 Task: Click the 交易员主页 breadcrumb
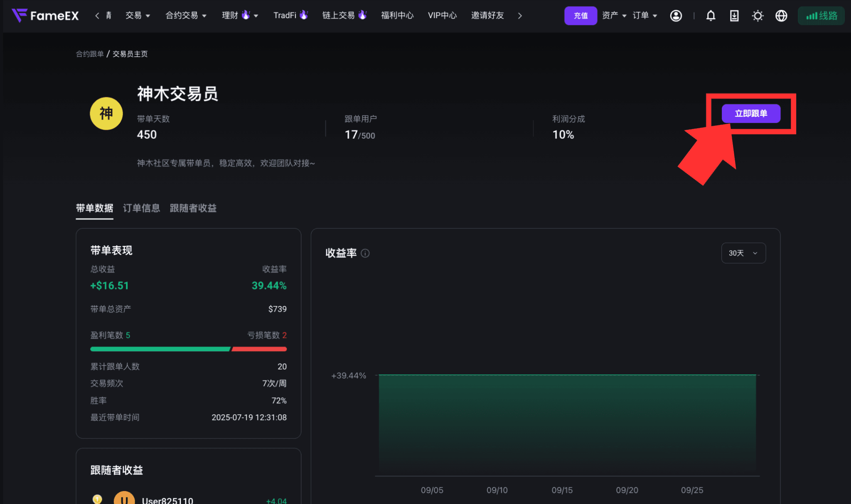click(x=130, y=54)
